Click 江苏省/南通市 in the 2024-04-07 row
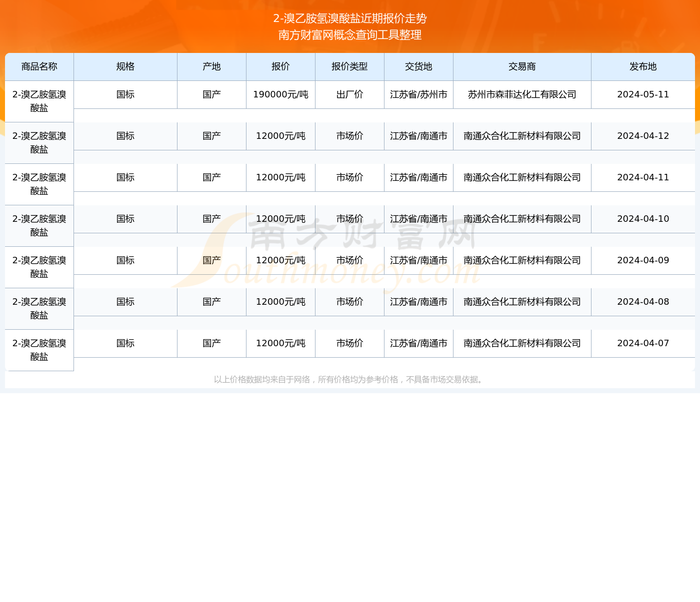700x602 pixels. tap(418, 343)
